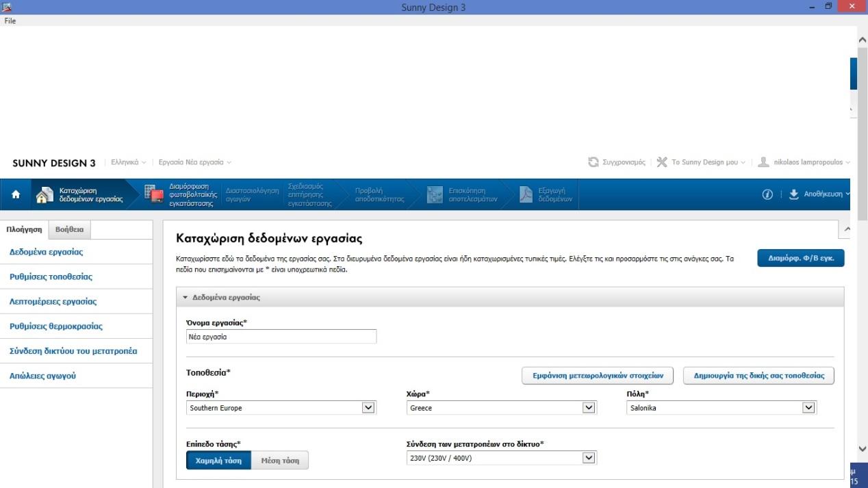
Task: Open the info (i) icon
Action: (x=768, y=194)
